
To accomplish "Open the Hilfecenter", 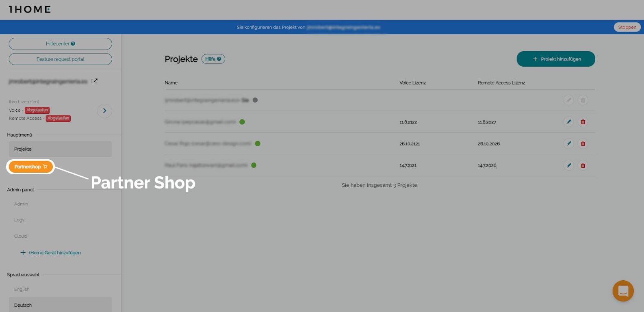I will pyautogui.click(x=60, y=43).
